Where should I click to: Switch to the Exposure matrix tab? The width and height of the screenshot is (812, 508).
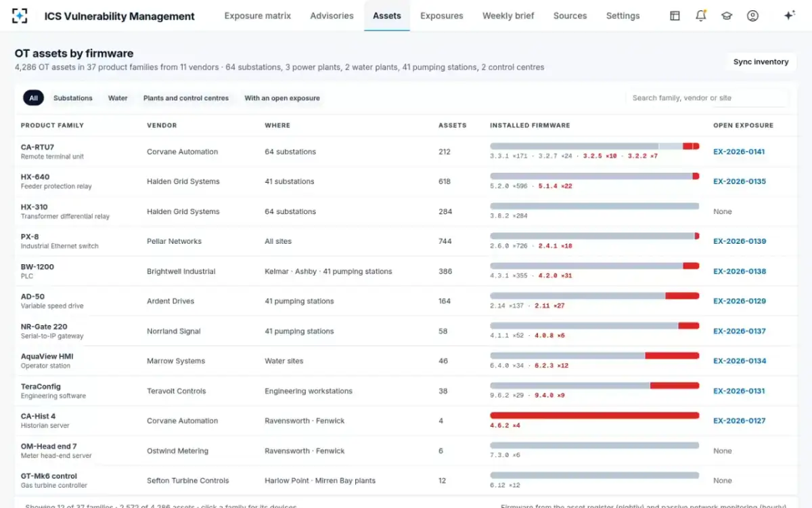click(258, 16)
